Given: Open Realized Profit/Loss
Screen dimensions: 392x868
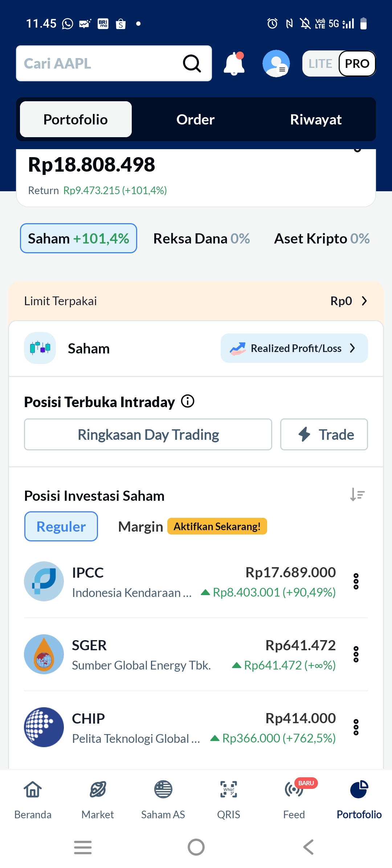Looking at the screenshot, I should tap(294, 348).
